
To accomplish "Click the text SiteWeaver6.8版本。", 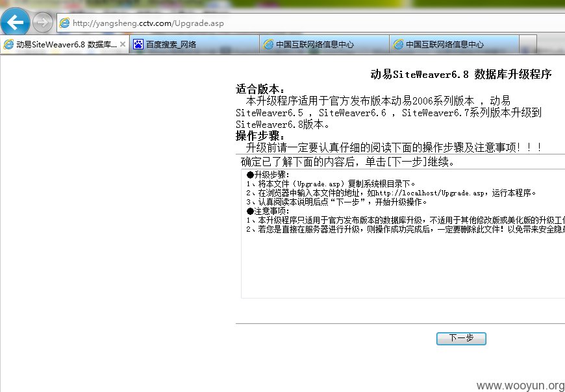I will 282,125.
